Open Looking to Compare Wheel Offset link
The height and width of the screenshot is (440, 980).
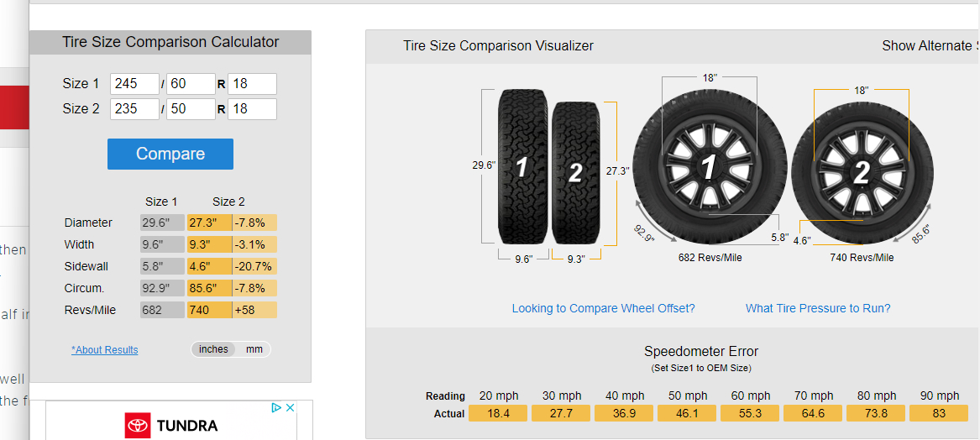tap(603, 308)
